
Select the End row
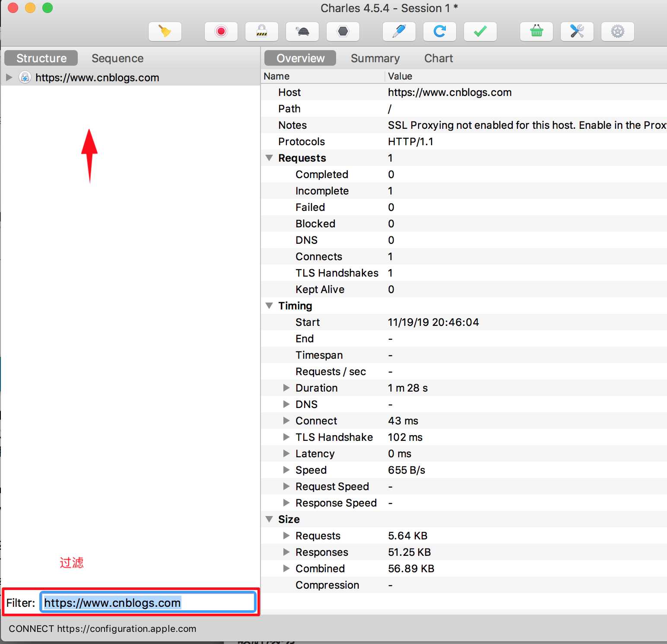[464, 338]
